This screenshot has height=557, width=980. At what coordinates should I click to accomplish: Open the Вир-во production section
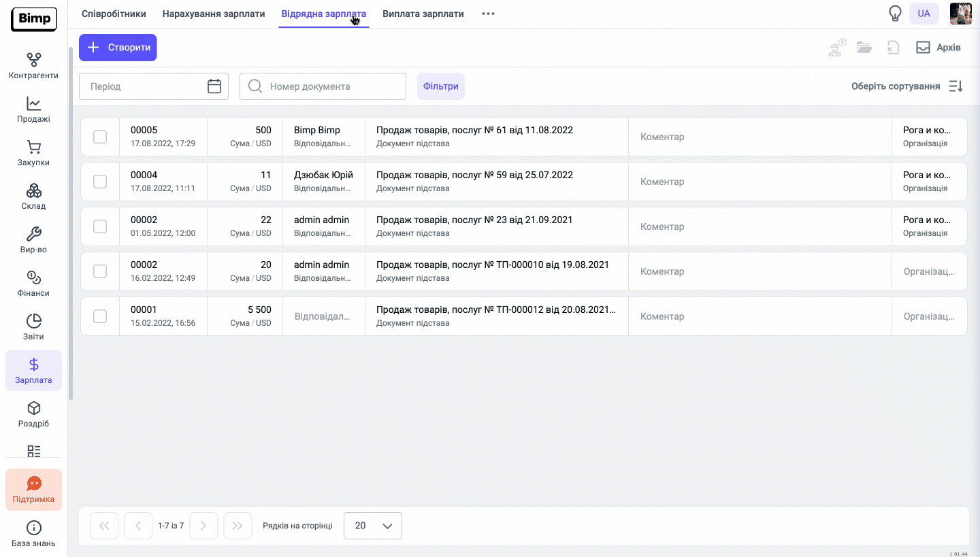tap(33, 241)
